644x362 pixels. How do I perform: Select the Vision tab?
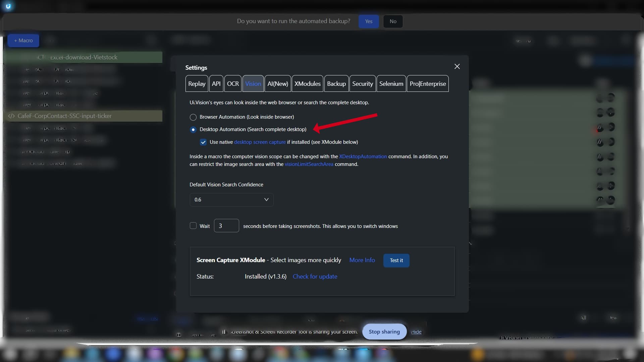click(253, 84)
